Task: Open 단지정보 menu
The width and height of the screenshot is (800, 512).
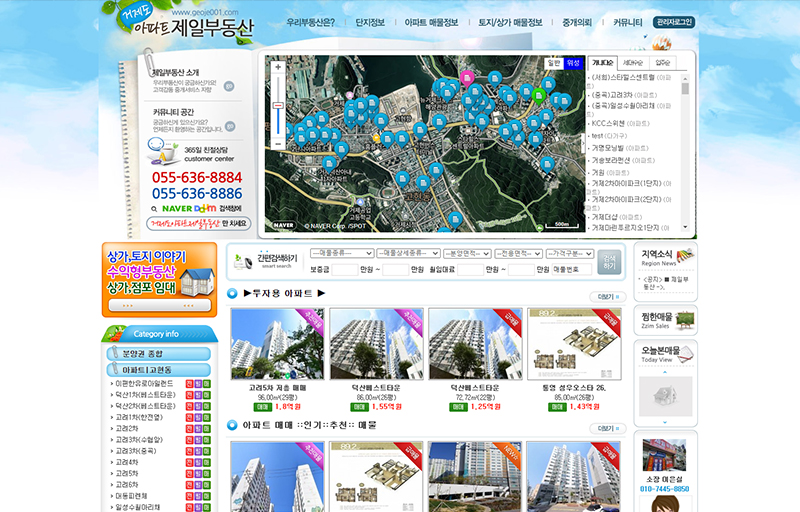Action: 370,22
